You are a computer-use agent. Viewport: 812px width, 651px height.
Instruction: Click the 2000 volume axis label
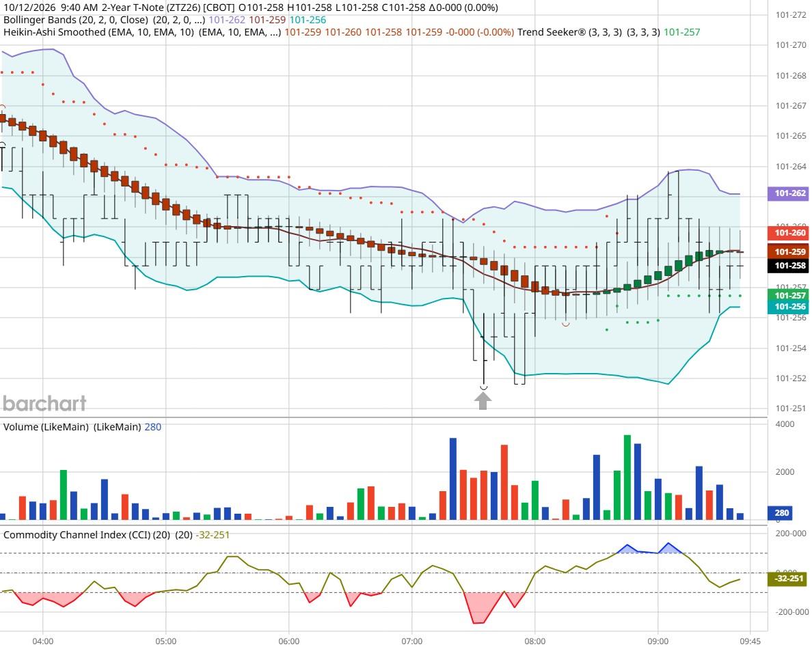coord(785,472)
